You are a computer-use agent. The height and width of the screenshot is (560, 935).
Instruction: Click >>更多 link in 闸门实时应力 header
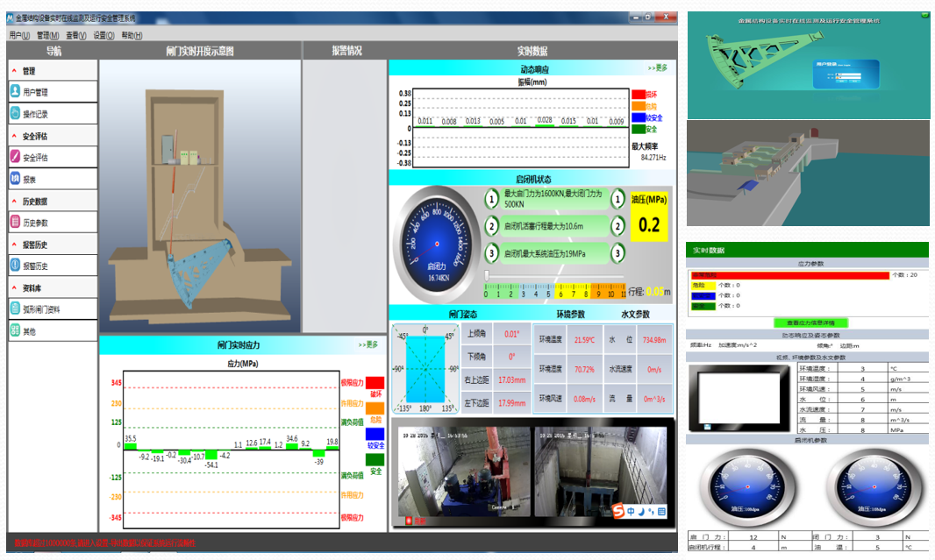(368, 344)
